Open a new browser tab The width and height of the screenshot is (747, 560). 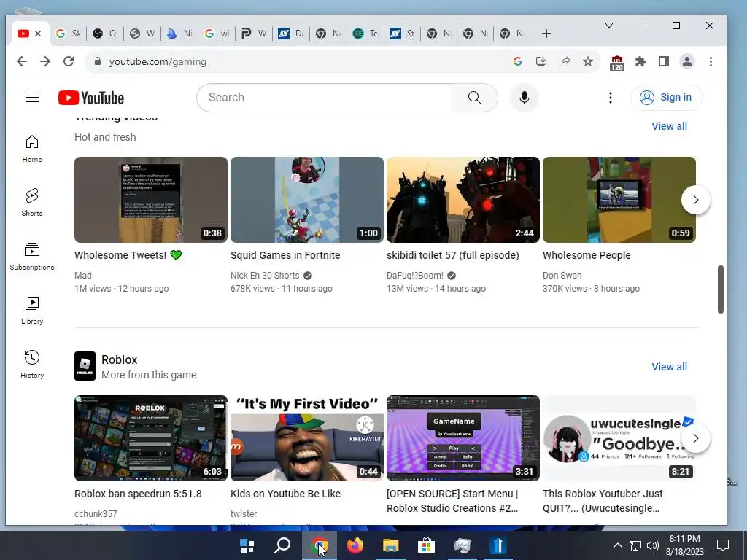point(546,34)
